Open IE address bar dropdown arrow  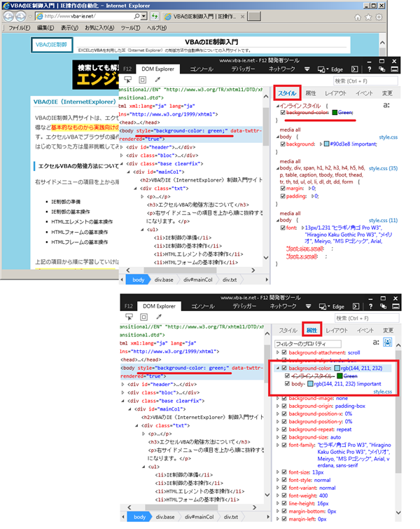[144, 16]
